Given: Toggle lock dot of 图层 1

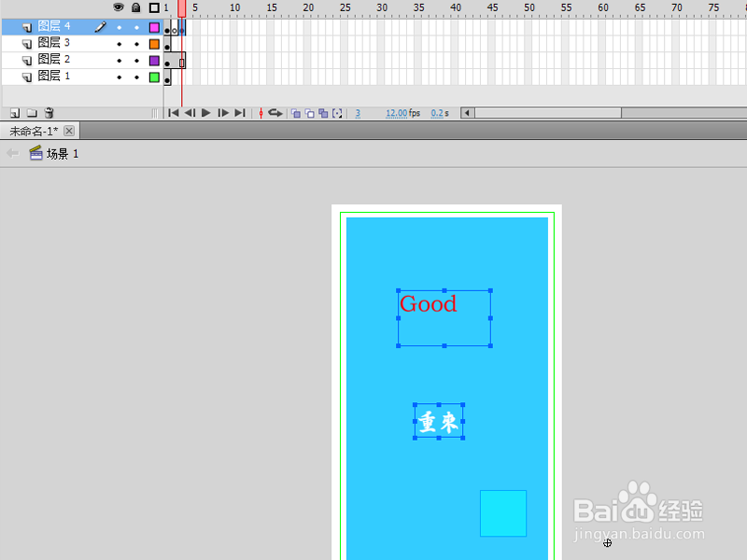Looking at the screenshot, I should (136, 77).
